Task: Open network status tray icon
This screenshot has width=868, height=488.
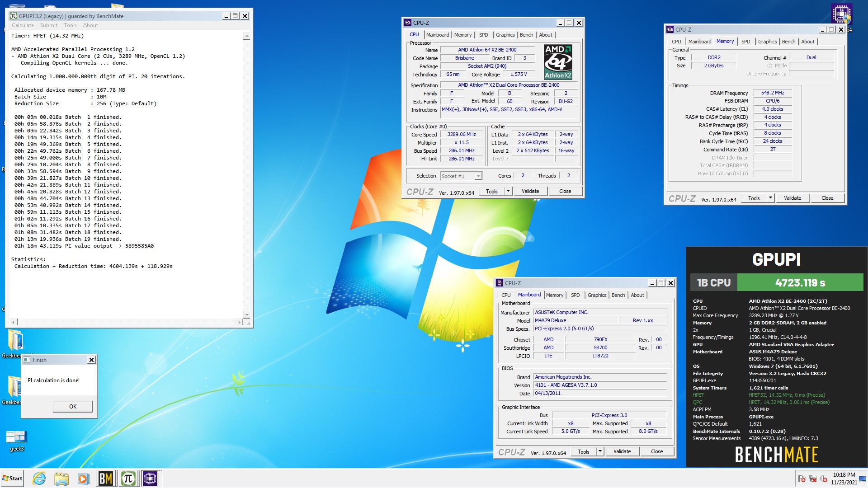Action: (x=813, y=479)
